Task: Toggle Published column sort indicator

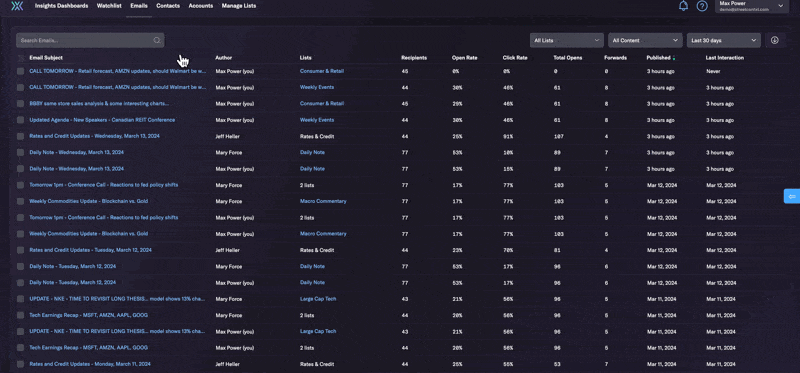Action: [x=674, y=58]
